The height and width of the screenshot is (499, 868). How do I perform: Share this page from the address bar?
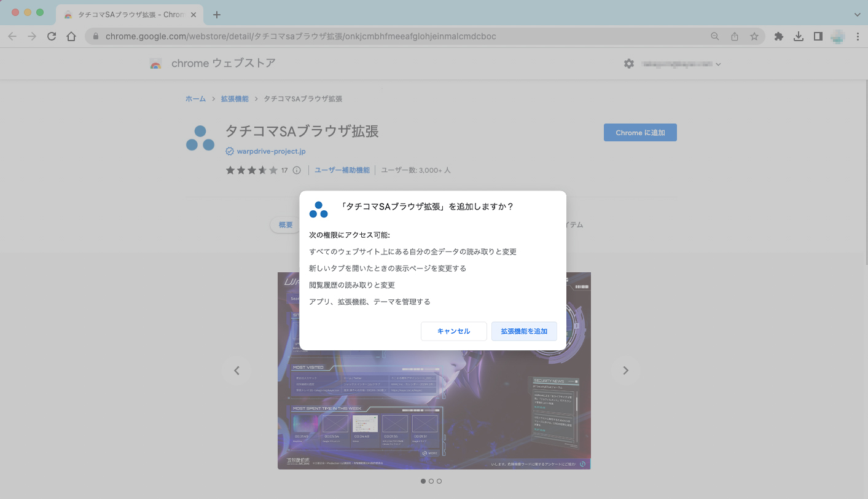click(x=735, y=36)
